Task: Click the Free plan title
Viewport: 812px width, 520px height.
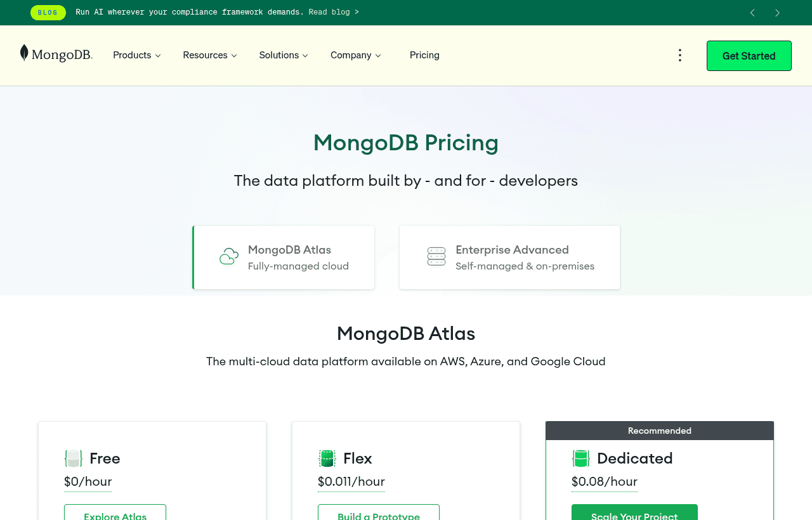Action: [105, 458]
